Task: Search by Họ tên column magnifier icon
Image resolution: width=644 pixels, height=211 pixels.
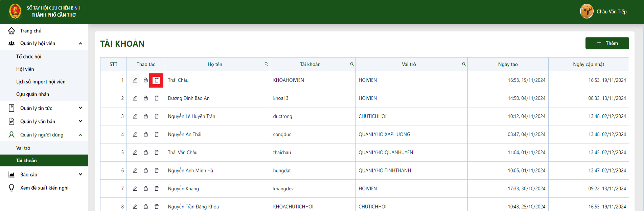Action: pyautogui.click(x=267, y=64)
